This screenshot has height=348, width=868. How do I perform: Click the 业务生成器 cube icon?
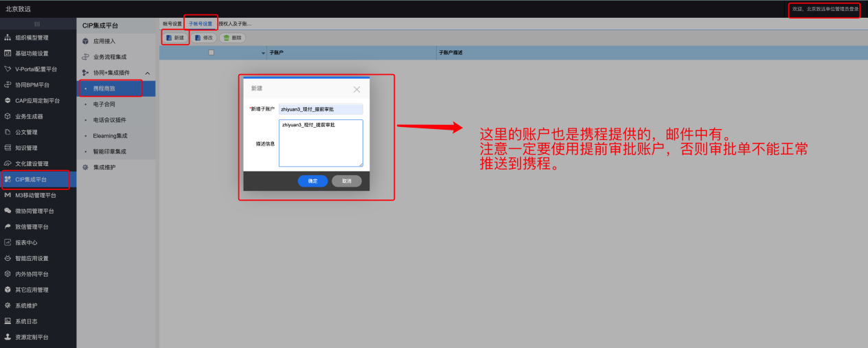click(x=8, y=117)
